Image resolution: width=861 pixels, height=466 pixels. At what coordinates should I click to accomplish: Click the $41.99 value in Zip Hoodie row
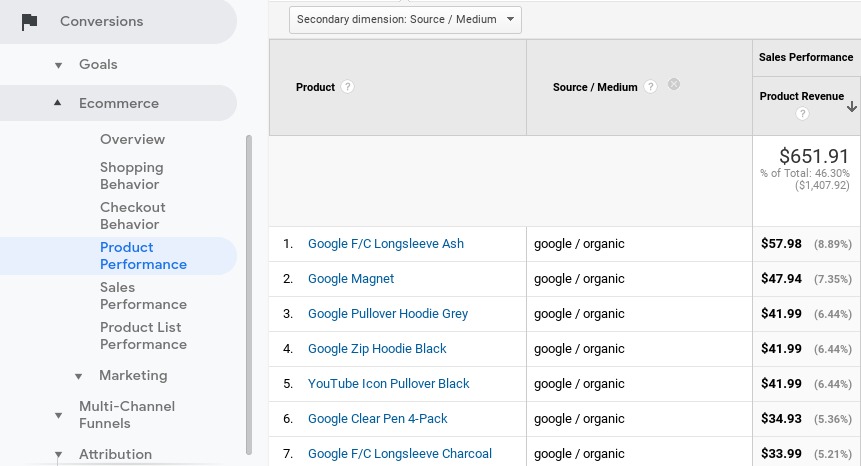(x=781, y=349)
